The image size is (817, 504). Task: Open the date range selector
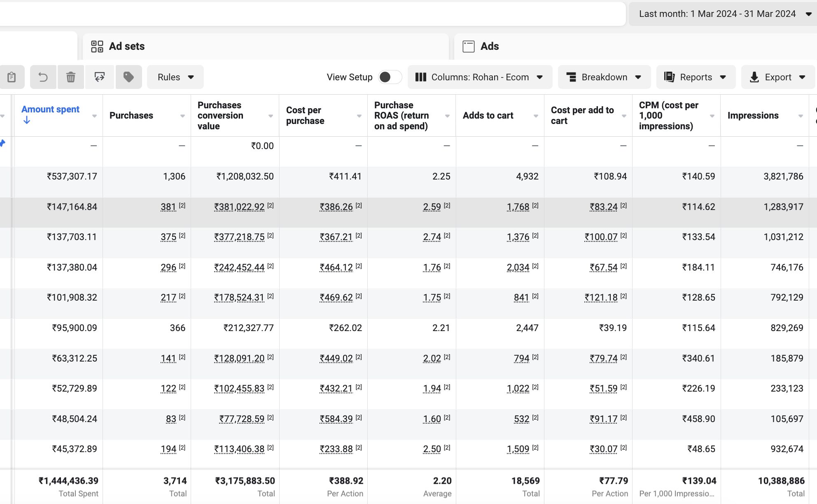tap(723, 14)
